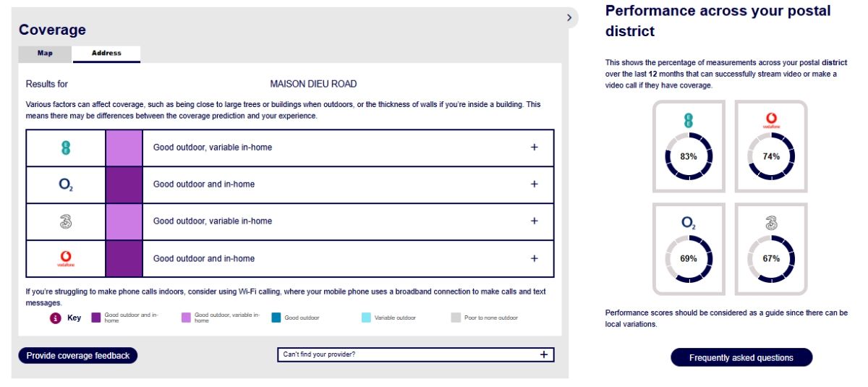The width and height of the screenshot is (868, 387).
Task: Click the O2 logo in performance card
Action: pyautogui.click(x=689, y=224)
